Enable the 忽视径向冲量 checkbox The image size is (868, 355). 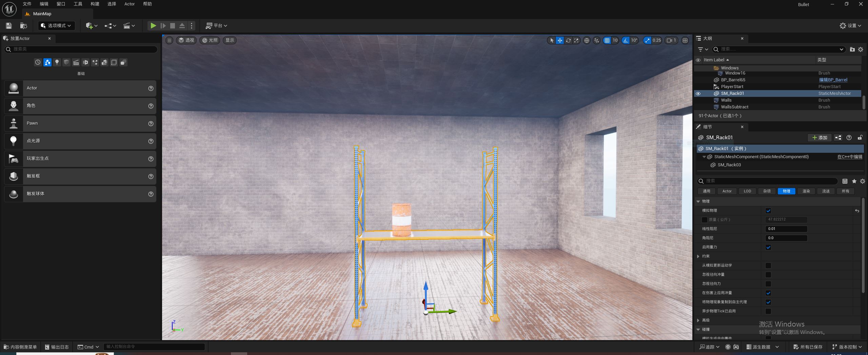pos(768,275)
